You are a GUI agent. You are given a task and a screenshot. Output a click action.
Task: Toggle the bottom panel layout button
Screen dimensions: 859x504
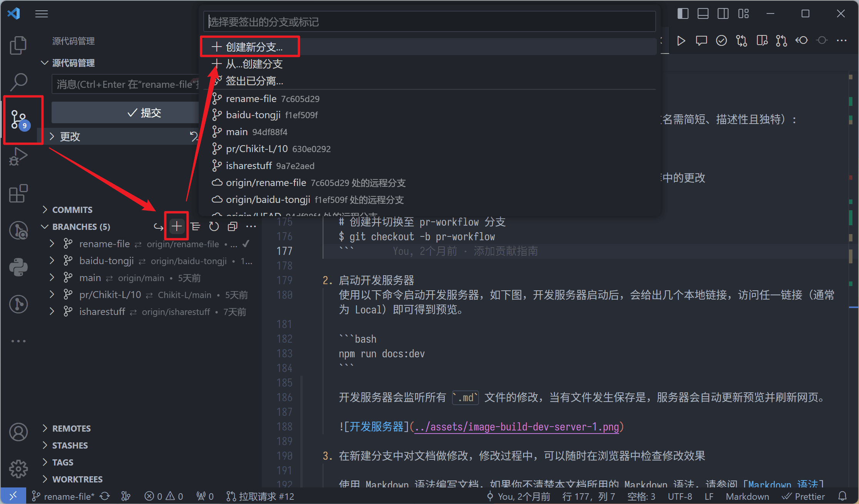[x=703, y=14]
